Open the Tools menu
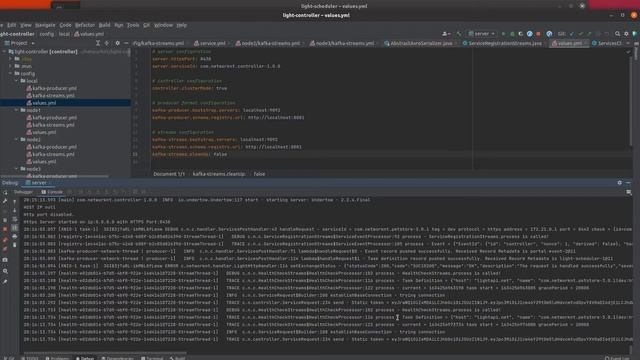 click(133, 25)
